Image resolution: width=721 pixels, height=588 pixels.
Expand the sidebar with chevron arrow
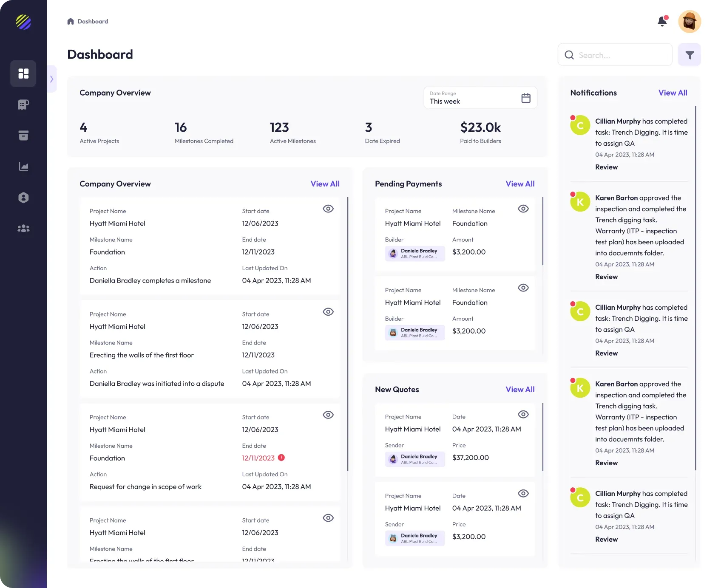pos(51,79)
